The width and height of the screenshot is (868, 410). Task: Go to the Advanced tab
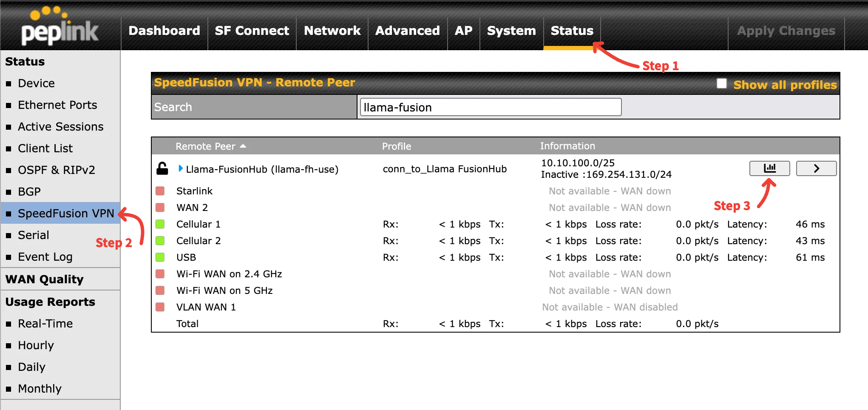[x=407, y=31]
